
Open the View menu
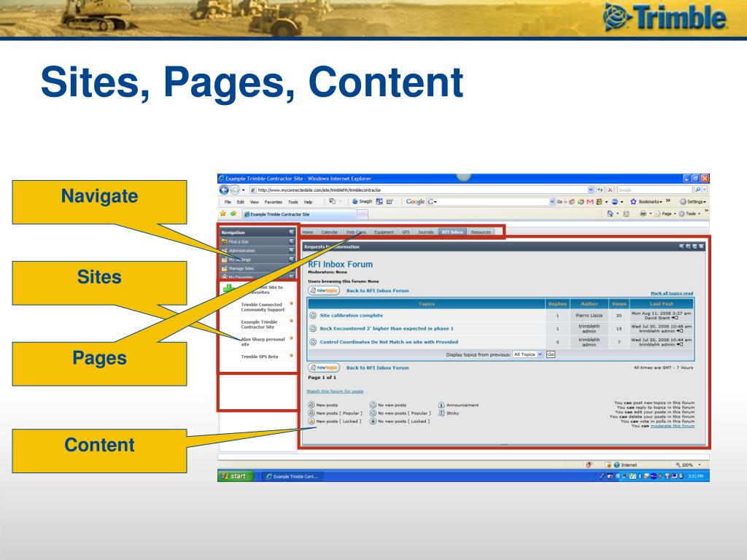tap(255, 202)
